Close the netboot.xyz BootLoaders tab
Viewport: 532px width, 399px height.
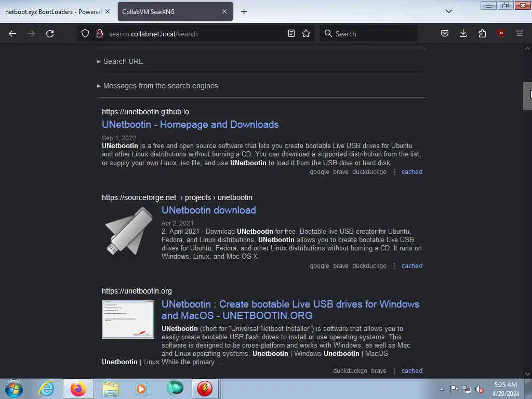coord(108,11)
